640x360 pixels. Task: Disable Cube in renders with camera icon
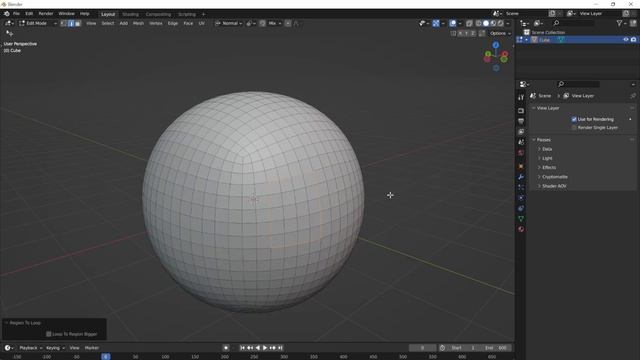633,40
